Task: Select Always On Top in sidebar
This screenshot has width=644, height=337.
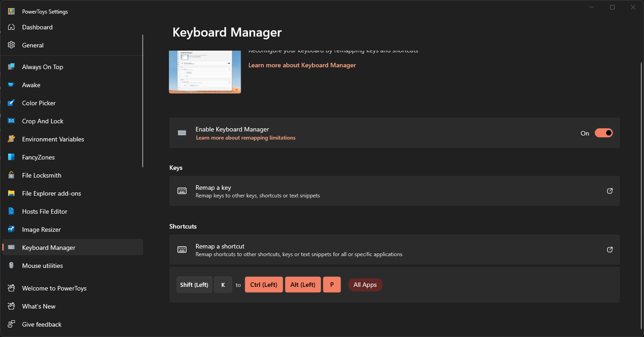Action: [x=73, y=67]
